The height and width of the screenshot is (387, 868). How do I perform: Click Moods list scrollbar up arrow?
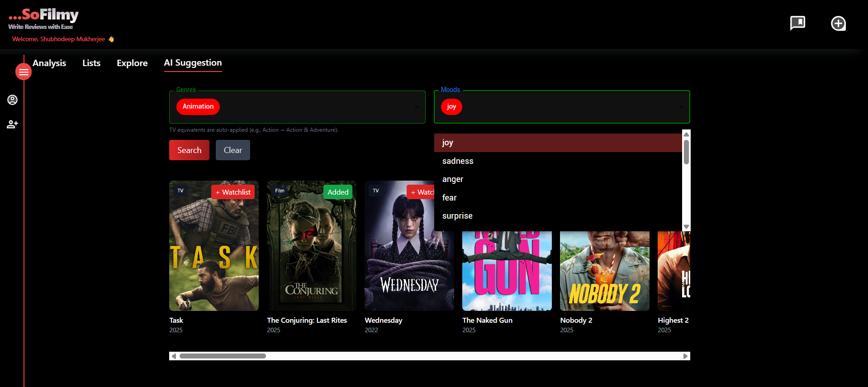[686, 134]
